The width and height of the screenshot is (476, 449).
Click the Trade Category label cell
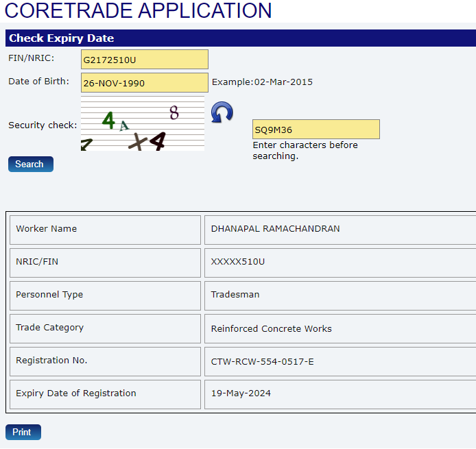[x=106, y=328]
